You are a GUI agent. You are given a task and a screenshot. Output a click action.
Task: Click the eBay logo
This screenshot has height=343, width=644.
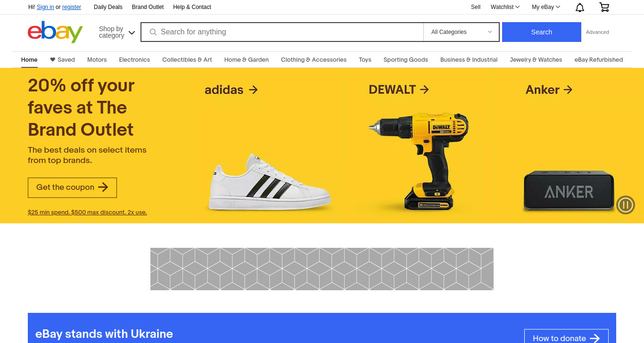click(55, 32)
